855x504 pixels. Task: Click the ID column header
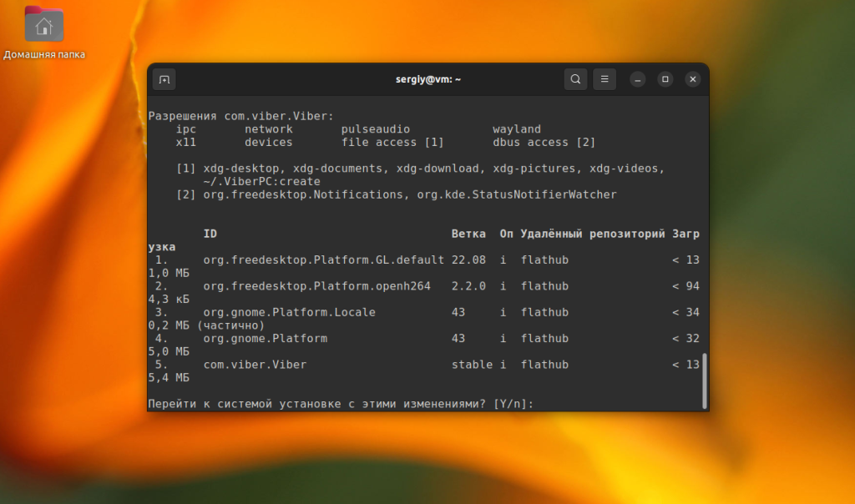(x=210, y=234)
